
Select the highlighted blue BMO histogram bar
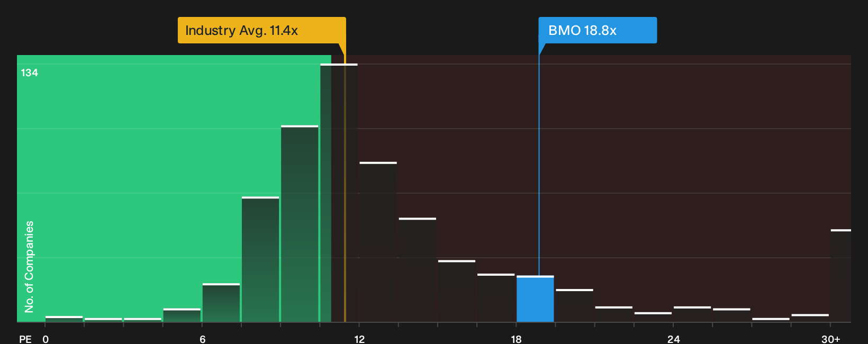pos(535,299)
